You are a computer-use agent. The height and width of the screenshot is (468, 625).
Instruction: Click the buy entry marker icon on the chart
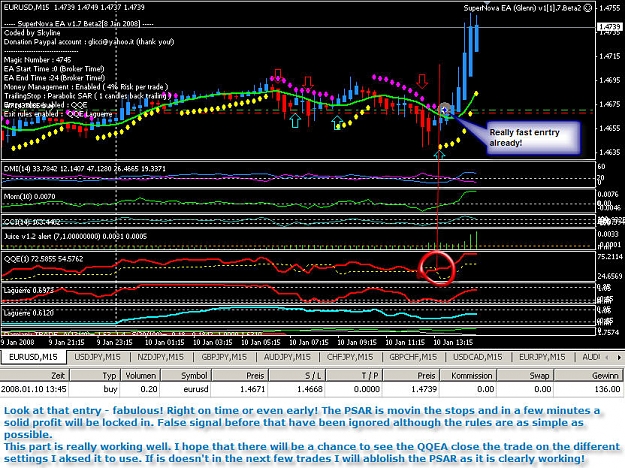click(445, 109)
